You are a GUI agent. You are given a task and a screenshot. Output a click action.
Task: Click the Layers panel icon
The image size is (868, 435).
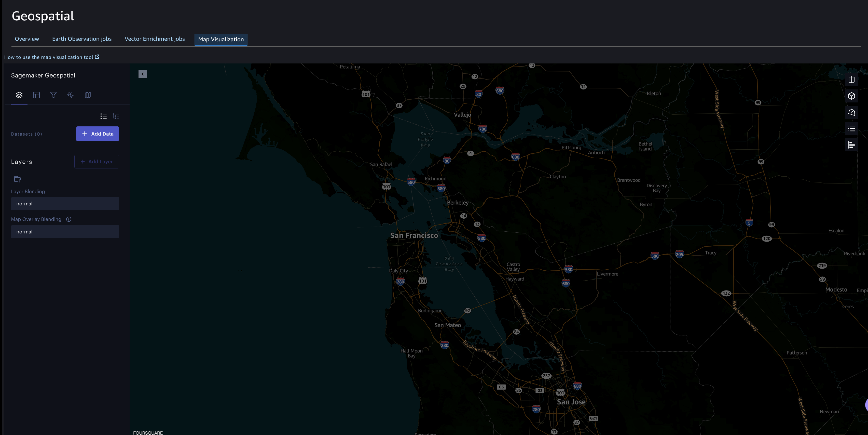click(x=19, y=95)
